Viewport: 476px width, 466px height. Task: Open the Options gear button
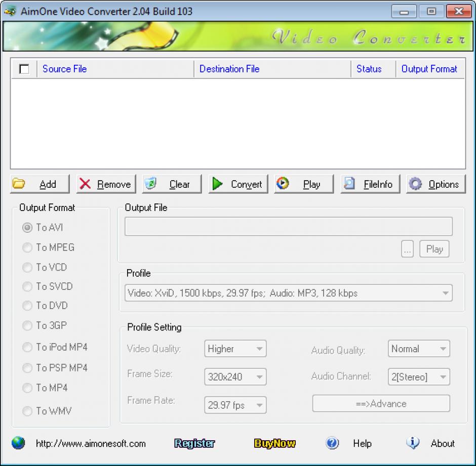click(436, 184)
